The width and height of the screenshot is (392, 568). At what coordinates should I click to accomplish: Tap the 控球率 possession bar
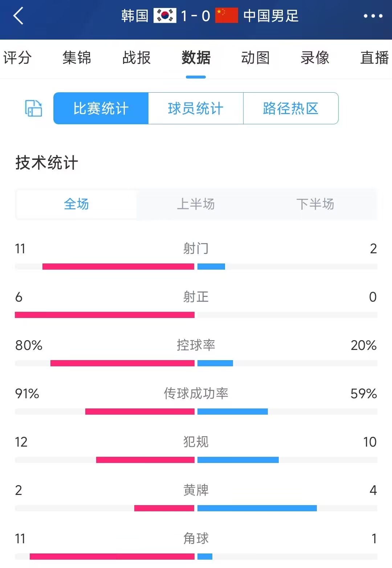point(196,363)
